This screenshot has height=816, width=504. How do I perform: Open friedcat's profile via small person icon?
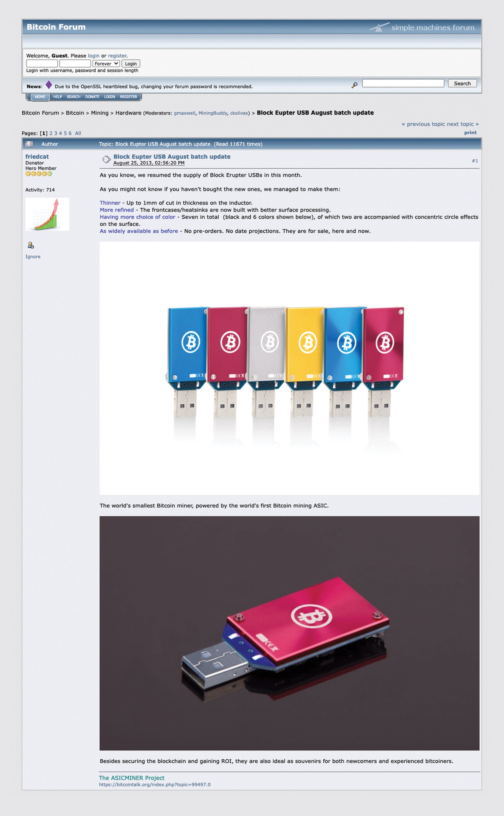coord(31,245)
